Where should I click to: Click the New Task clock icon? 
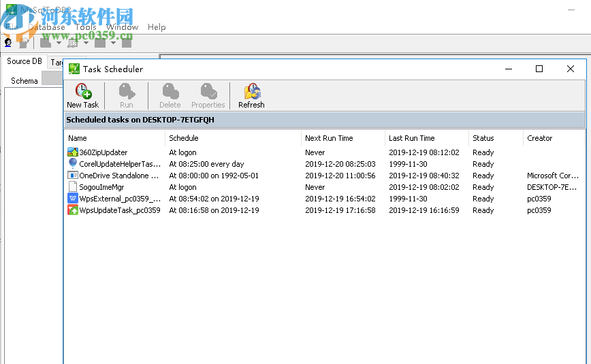(x=83, y=91)
